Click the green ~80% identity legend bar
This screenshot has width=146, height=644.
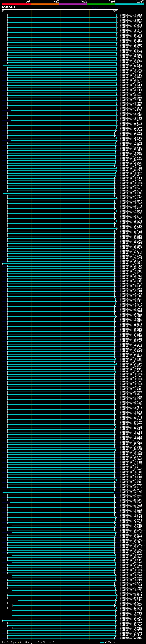click(101, 4)
